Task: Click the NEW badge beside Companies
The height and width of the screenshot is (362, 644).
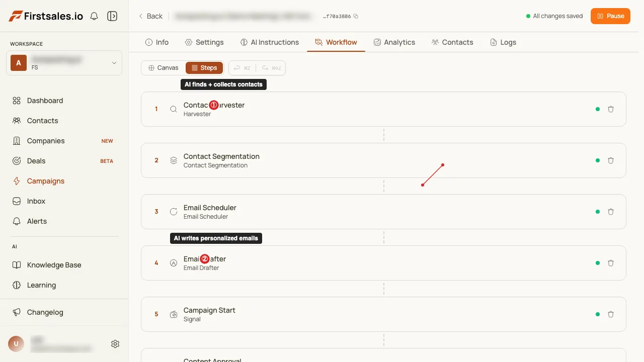Action: click(x=107, y=141)
